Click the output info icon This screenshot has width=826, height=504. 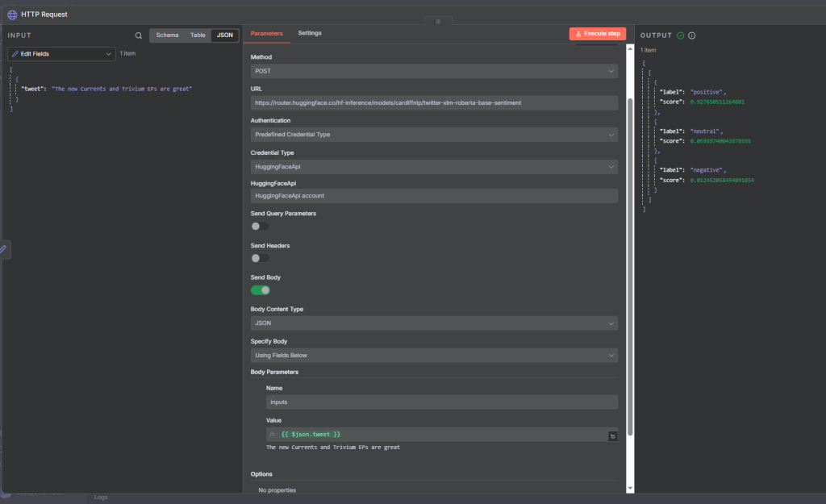[x=692, y=35]
